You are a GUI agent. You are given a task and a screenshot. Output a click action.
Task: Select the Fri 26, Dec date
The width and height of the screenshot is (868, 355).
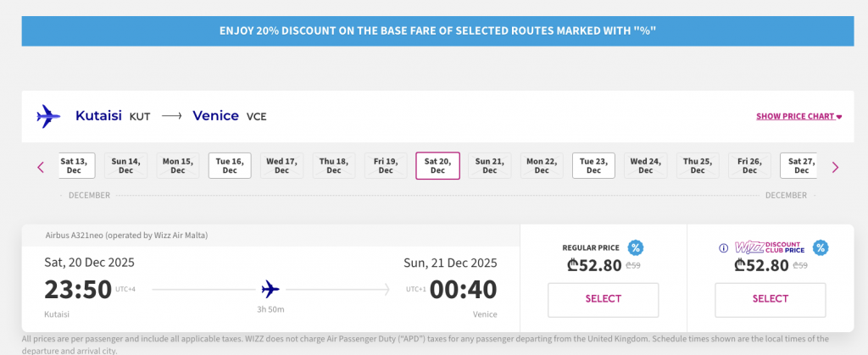[749, 165]
